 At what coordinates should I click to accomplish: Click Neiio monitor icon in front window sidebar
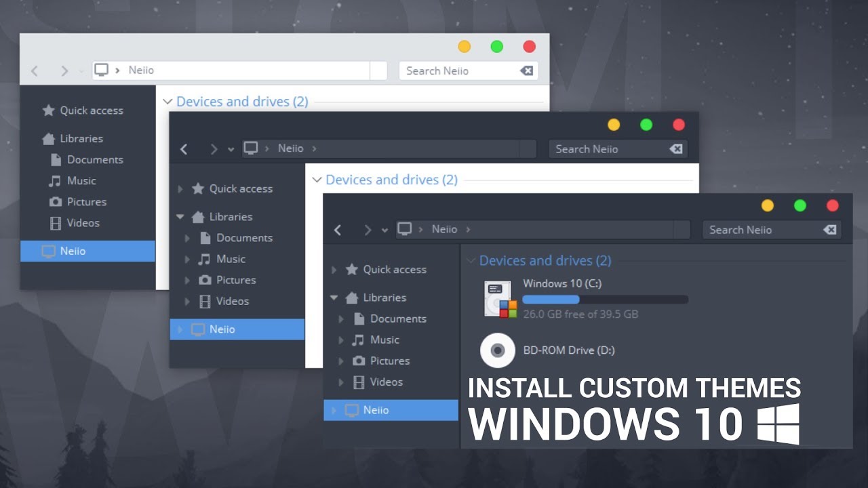pyautogui.click(x=351, y=410)
